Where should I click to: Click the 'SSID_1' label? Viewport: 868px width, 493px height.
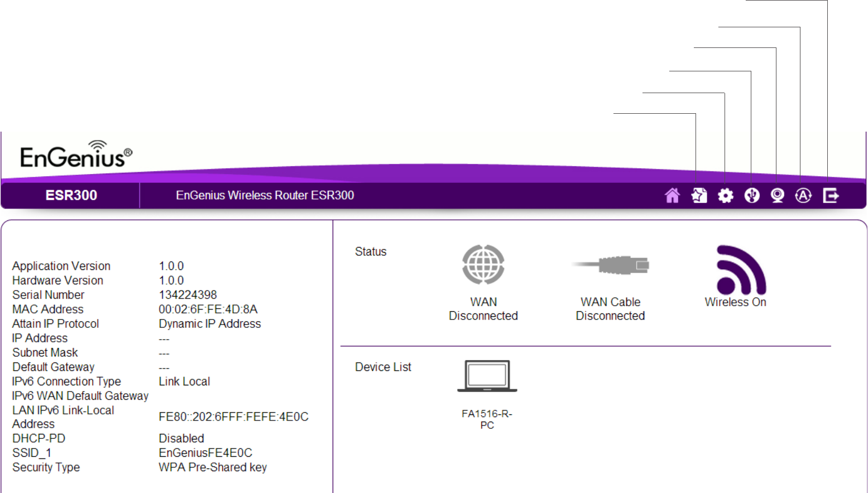coord(32,453)
